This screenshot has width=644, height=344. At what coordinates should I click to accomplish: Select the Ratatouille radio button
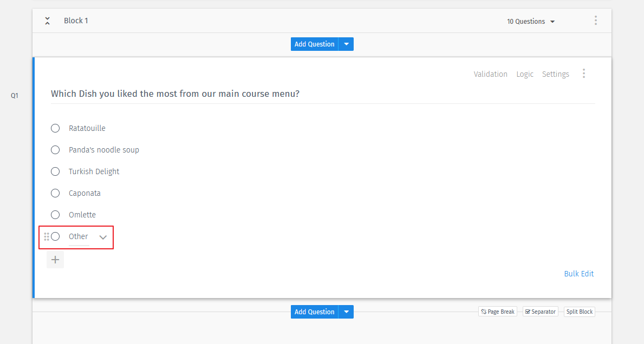pos(55,128)
